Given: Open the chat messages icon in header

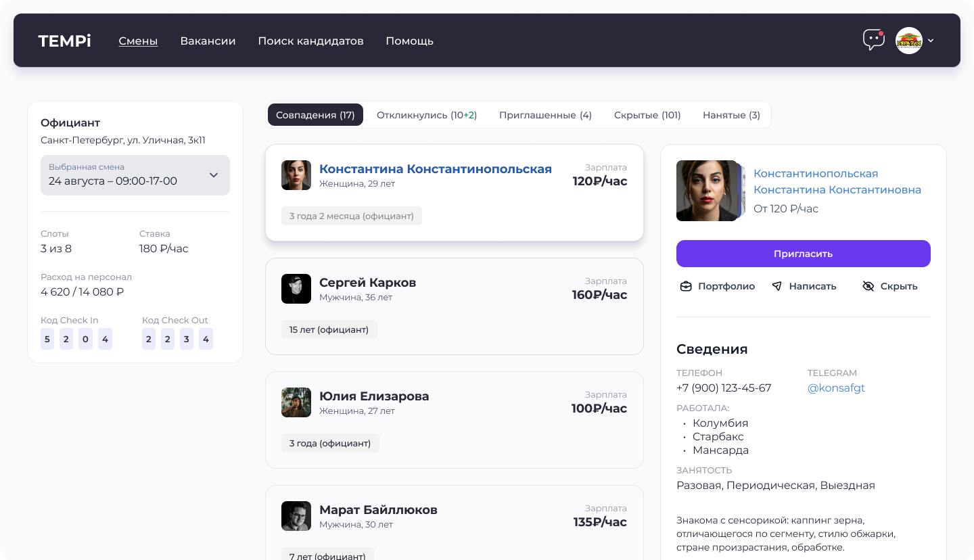Looking at the screenshot, I should (873, 40).
